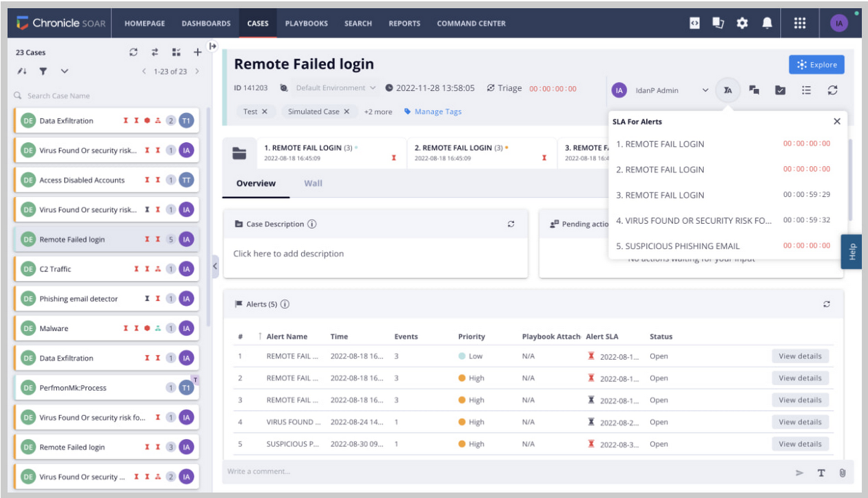Open the case tasks checkmark icon
This screenshot has width=868, height=498.
780,90
